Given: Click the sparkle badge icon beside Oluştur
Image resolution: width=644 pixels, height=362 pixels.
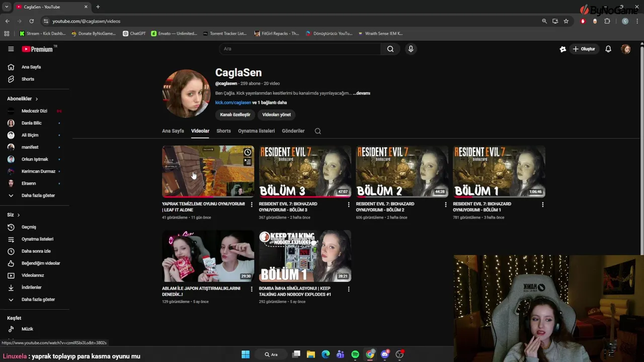Looking at the screenshot, I should [562, 49].
